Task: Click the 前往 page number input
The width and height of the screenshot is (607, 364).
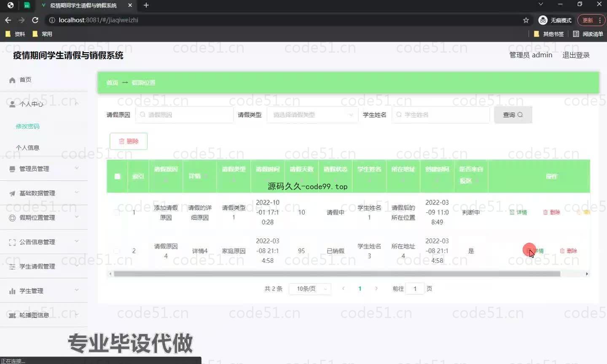Action: pos(415,289)
